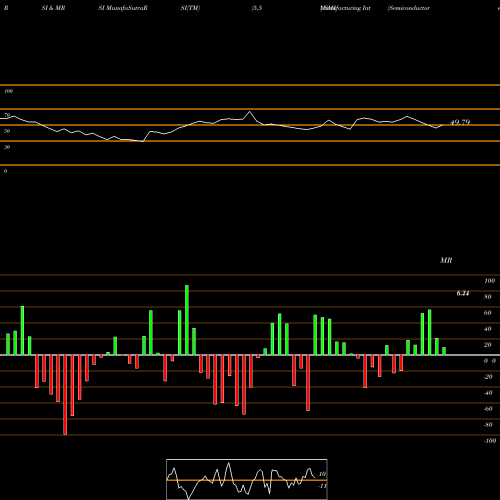This screenshot has width=500, height=500.
Task: Click the RSI line peak above 70
Action: pyautogui.click(x=250, y=112)
